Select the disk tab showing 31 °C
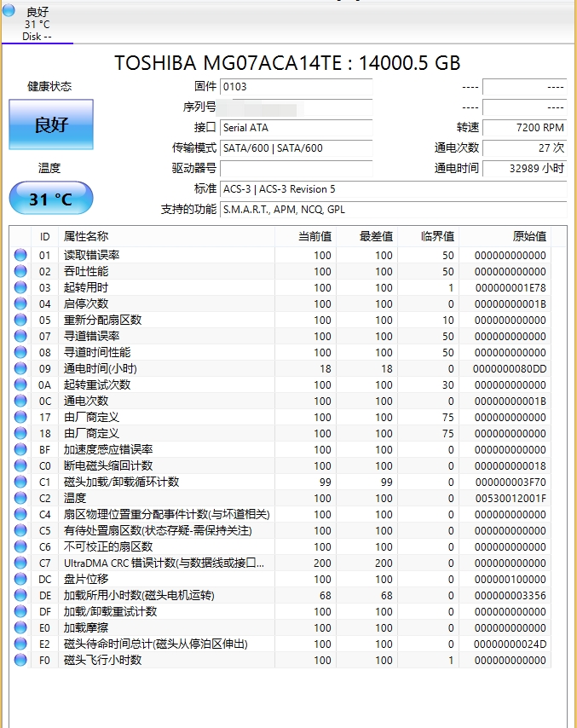 tap(38, 24)
